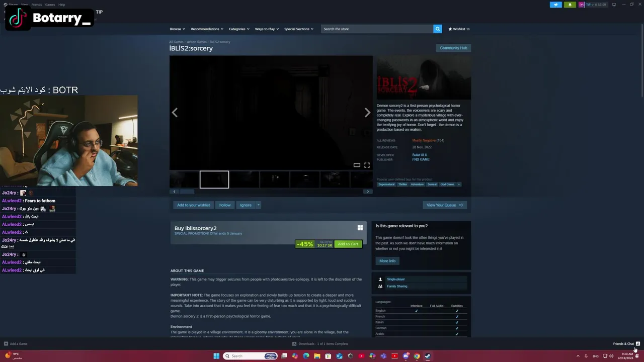Click the God Game tag

pyautogui.click(x=447, y=185)
